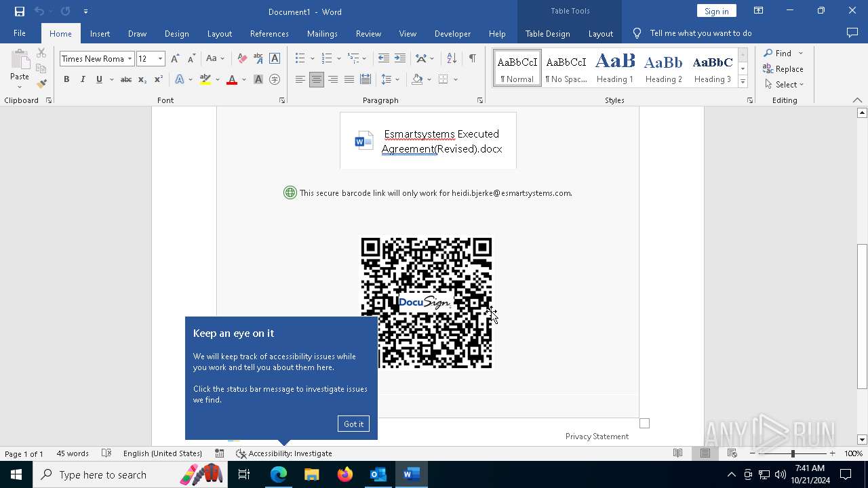Apply the Heading 1 style

click(615, 68)
